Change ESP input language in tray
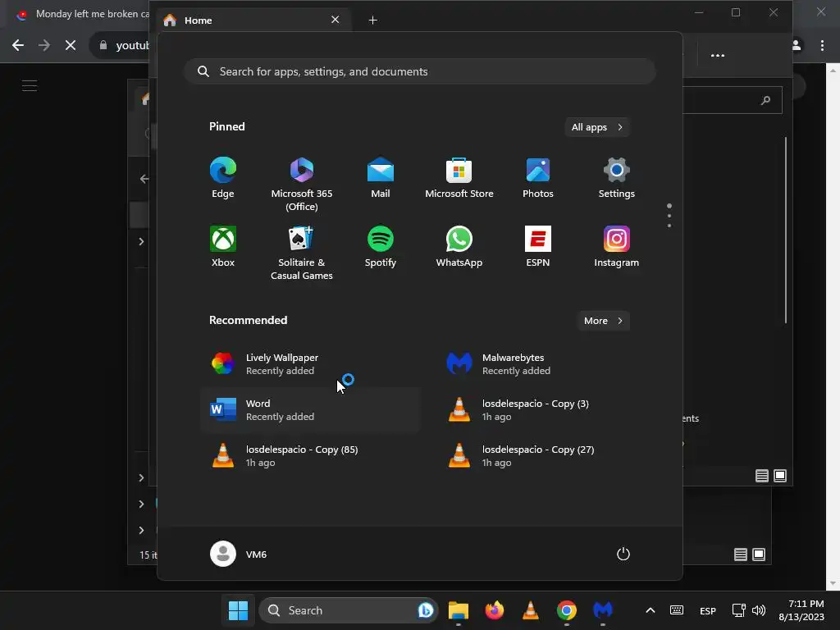The width and height of the screenshot is (840, 630). click(x=708, y=610)
